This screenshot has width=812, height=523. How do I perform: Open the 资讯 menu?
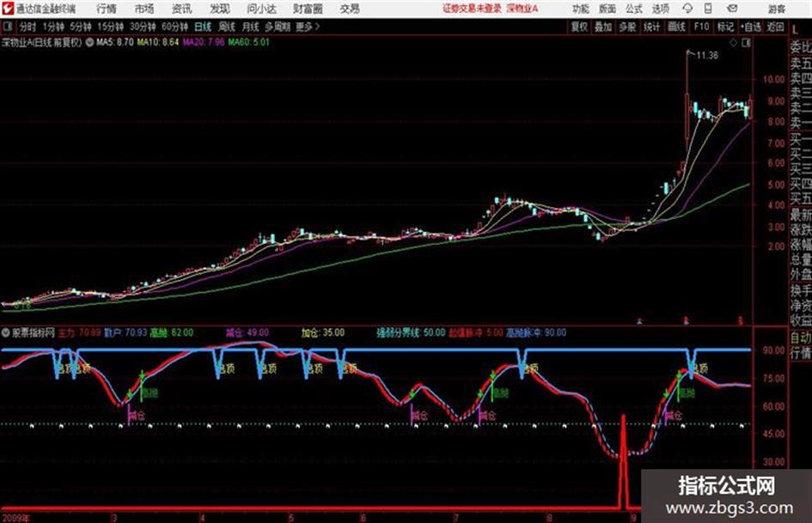[182, 9]
